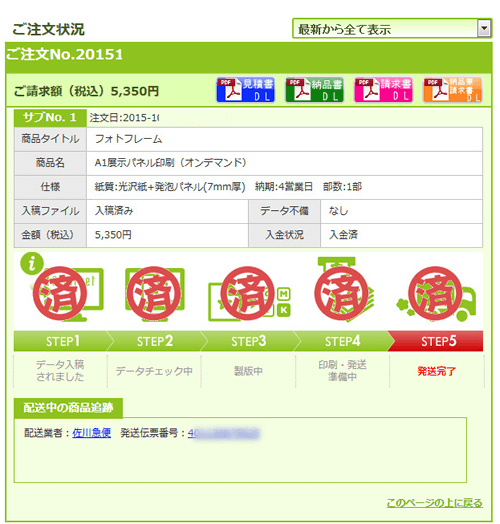
Task: Download the 納品書 PDF
Action: click(x=314, y=90)
